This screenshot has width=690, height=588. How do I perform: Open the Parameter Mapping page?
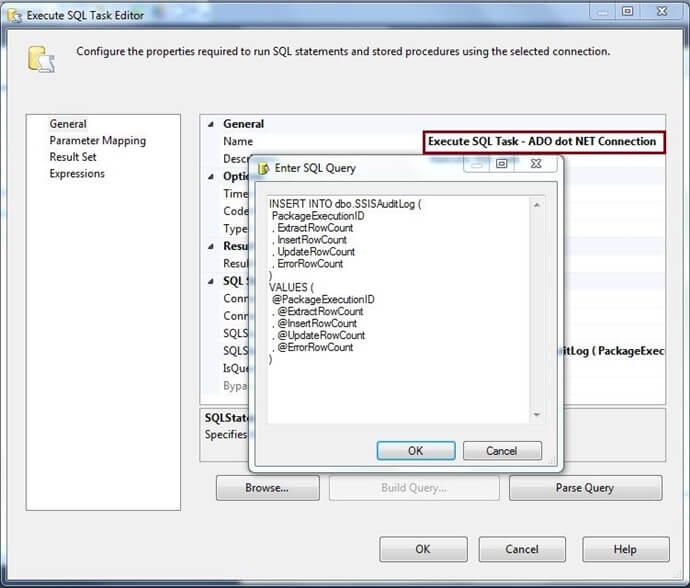(98, 140)
